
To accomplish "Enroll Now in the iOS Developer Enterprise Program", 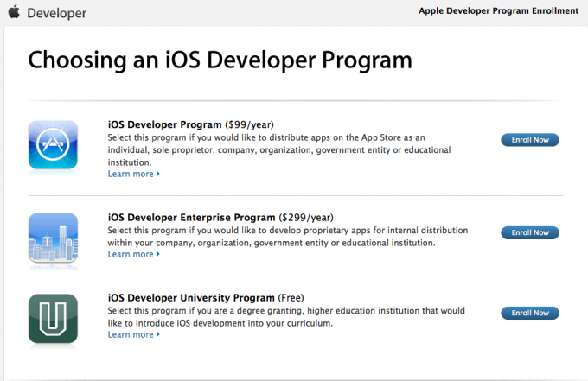I will 530,232.
